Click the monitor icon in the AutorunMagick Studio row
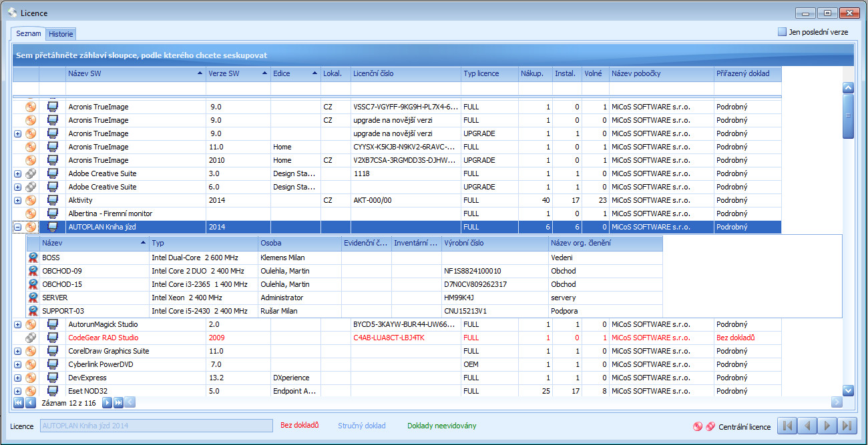The height and width of the screenshot is (445, 868). 53,324
